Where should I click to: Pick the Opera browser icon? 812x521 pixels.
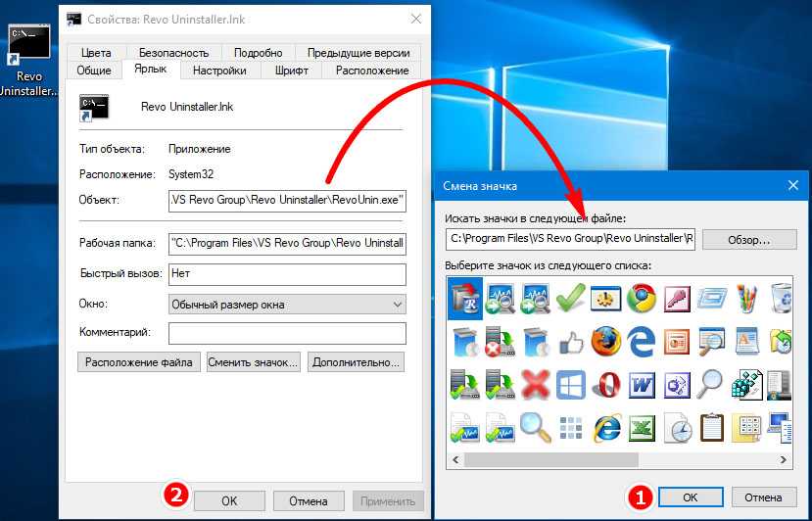(x=605, y=384)
